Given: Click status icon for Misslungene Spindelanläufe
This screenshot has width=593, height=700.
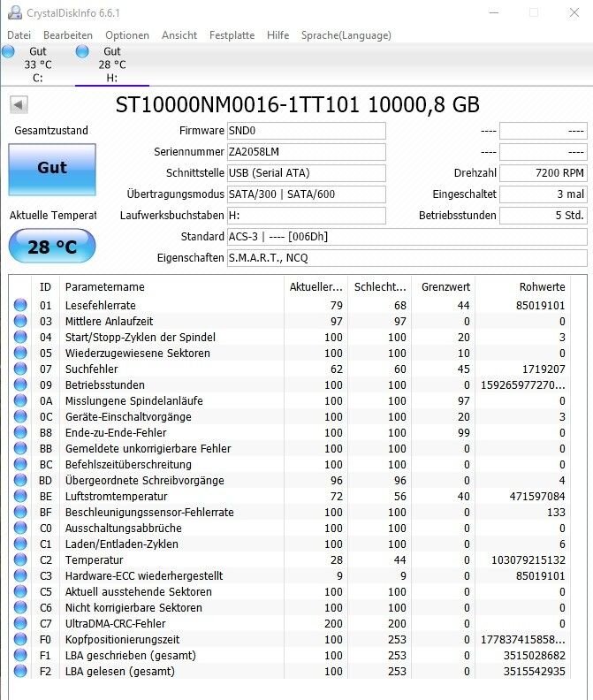Looking at the screenshot, I should 20,401.
